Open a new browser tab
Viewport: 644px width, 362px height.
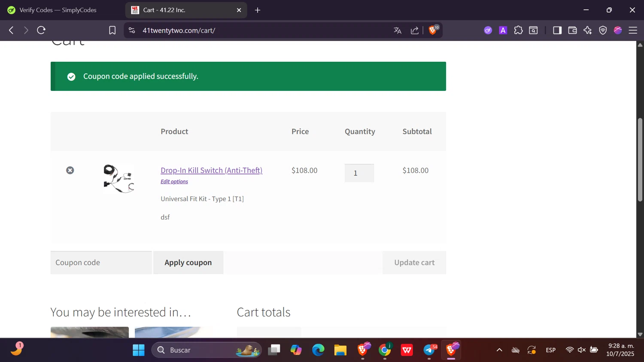point(258,10)
